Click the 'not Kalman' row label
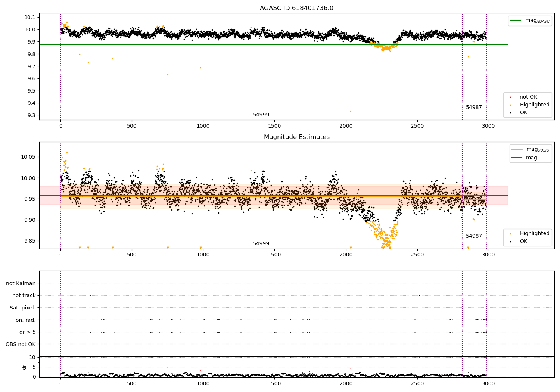560x392 pixels. (21, 283)
